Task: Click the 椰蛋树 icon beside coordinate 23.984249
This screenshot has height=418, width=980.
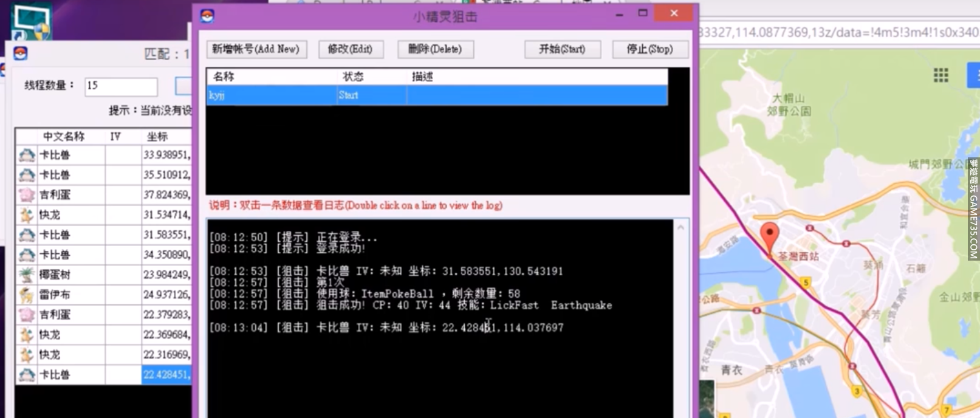Action: 27,275
